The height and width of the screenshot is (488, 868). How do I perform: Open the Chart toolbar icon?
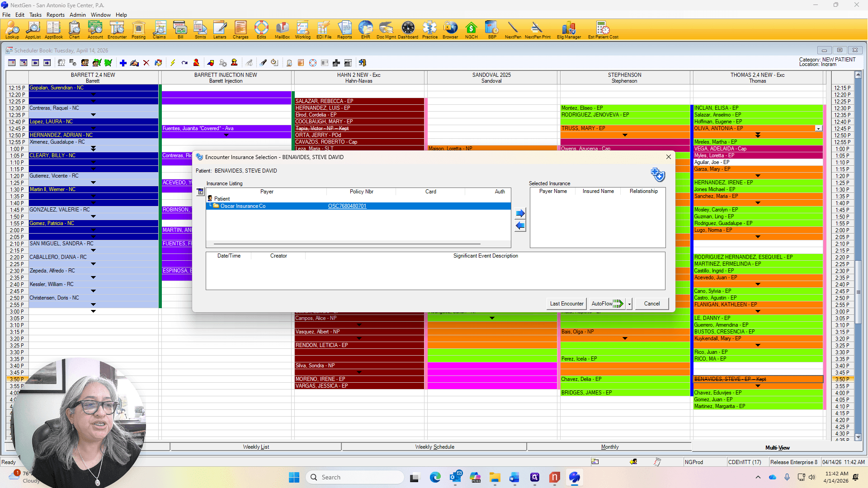[74, 30]
